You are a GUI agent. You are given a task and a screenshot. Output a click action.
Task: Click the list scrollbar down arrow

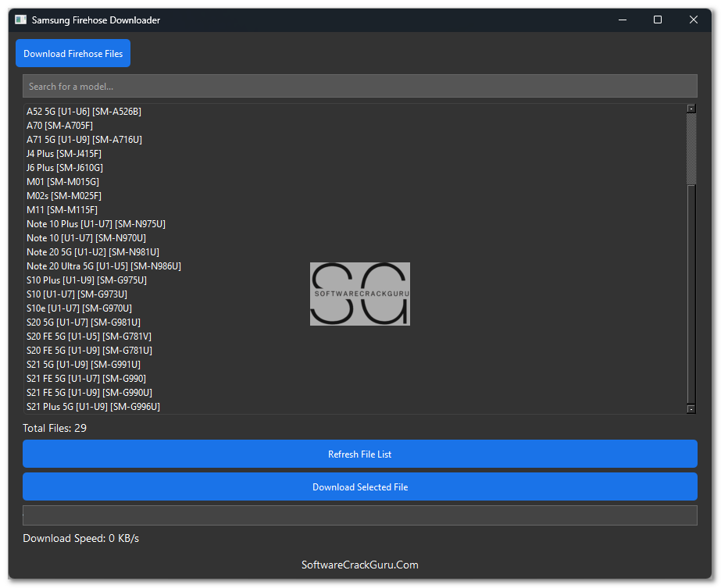[691, 408]
